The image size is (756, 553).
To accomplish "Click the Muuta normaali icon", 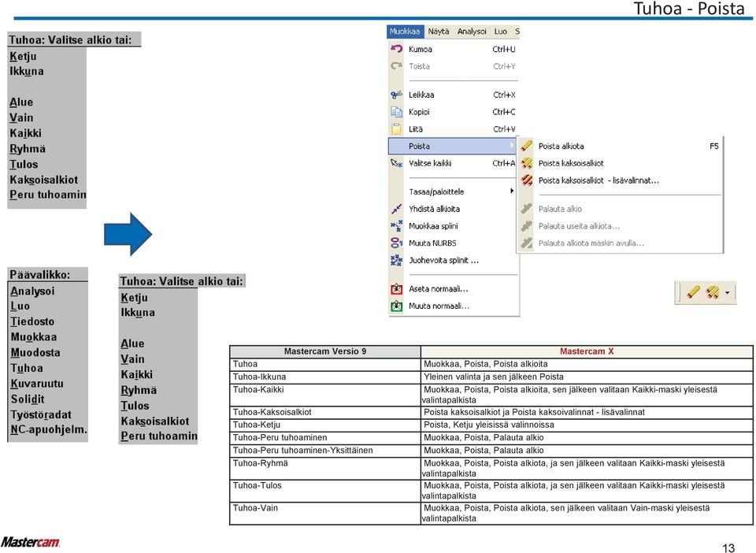I will [x=396, y=306].
